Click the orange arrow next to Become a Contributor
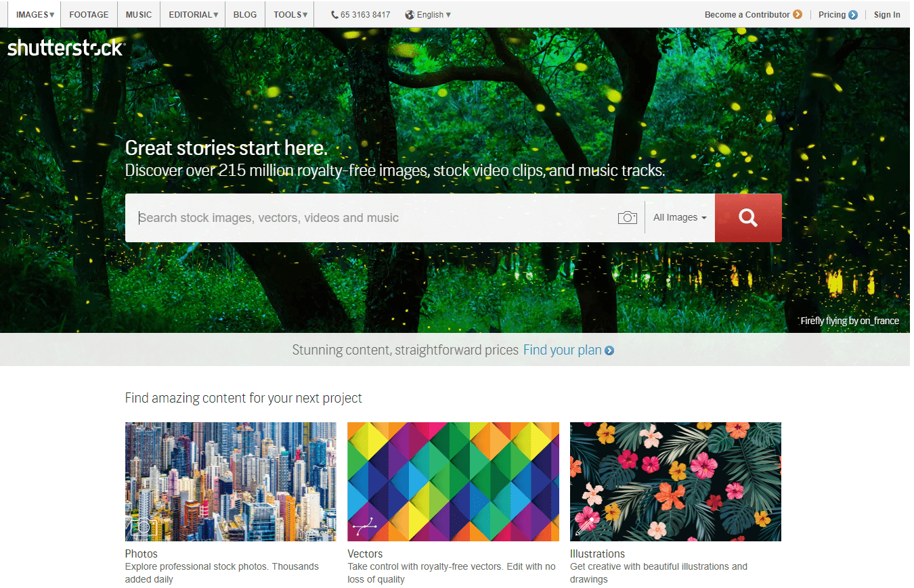The height and width of the screenshot is (588, 914). click(798, 14)
